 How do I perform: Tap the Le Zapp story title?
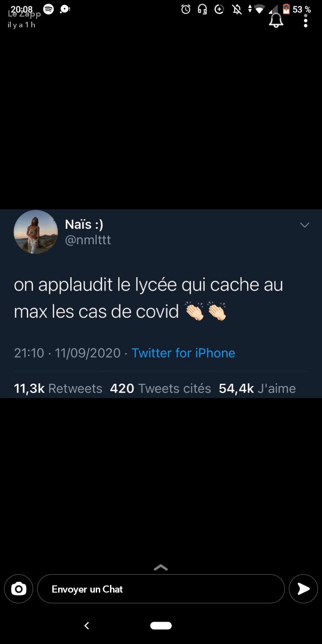pos(24,14)
